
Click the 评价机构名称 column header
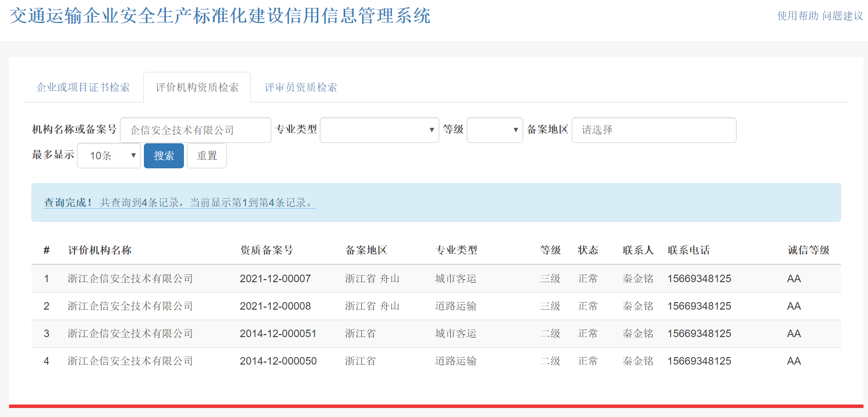(x=100, y=250)
